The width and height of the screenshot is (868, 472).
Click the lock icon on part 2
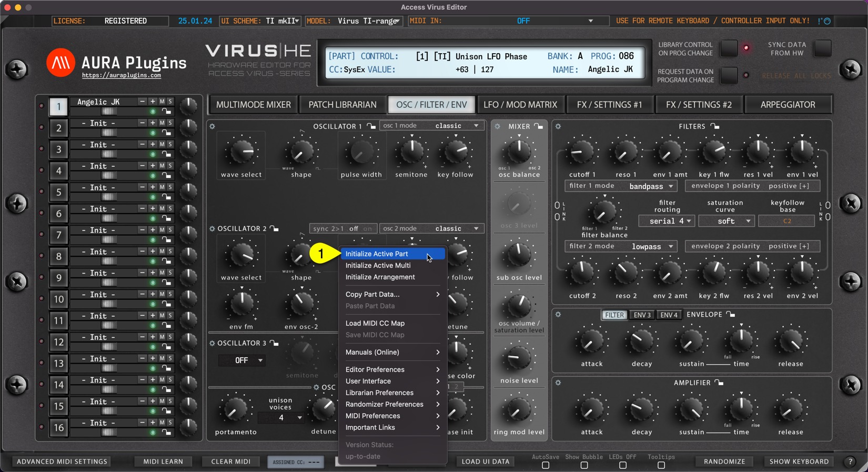(x=166, y=133)
